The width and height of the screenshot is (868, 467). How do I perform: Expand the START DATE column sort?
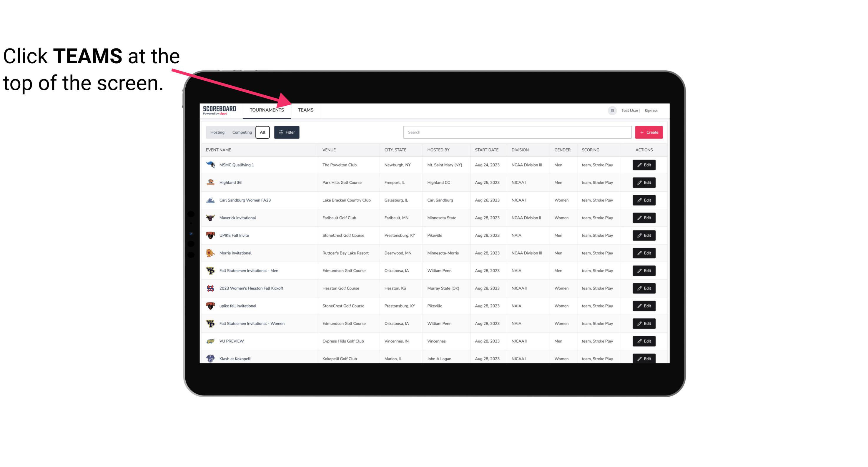486,149
